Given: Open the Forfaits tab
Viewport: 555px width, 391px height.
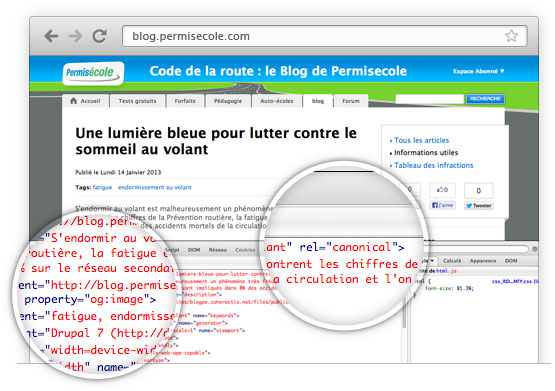Looking at the screenshot, I should pos(185,101).
